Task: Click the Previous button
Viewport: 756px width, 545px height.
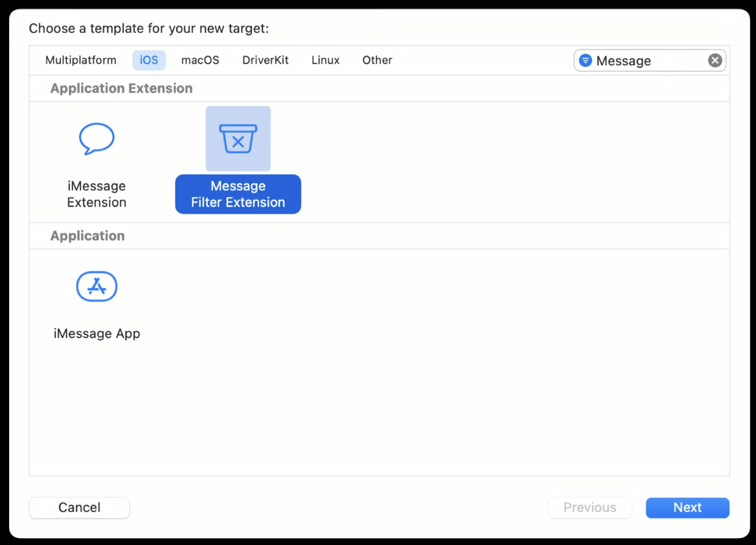Action: click(590, 508)
